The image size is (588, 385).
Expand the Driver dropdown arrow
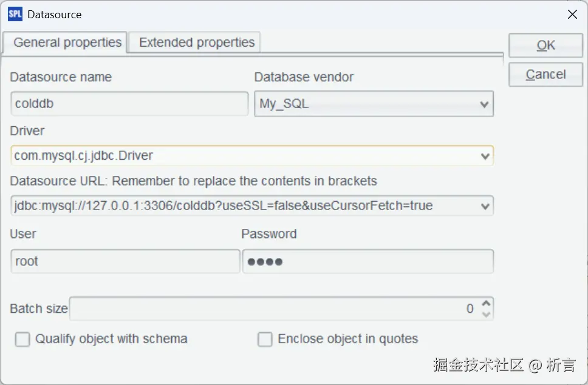pyautogui.click(x=485, y=156)
